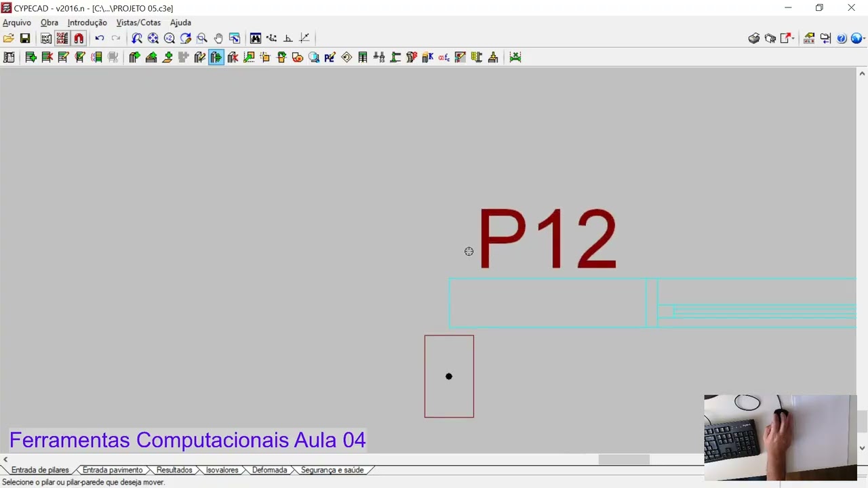Click the horizontal scrollbar thumb
868x488 pixels.
click(x=624, y=460)
